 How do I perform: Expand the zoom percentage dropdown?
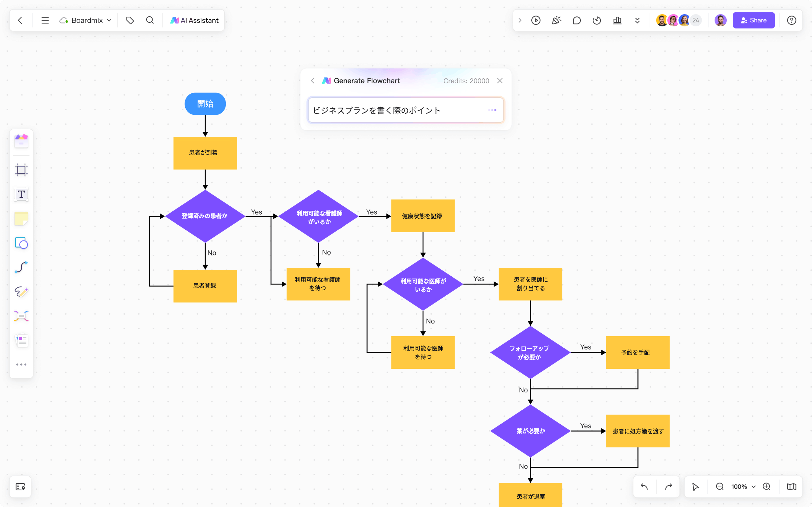click(x=754, y=486)
